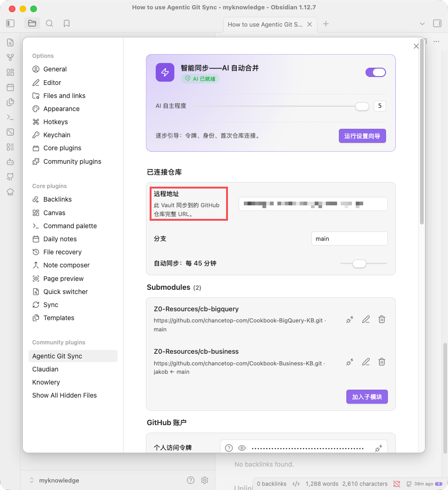Open the bookmarks icon
448x490 pixels.
point(67,23)
